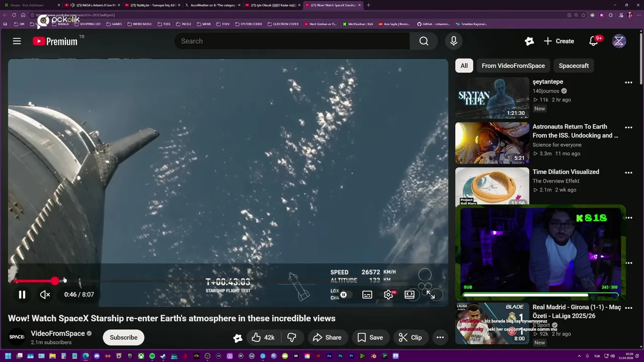Click the VideoFromSpace channel avatar
The image size is (644, 362).
point(17,337)
